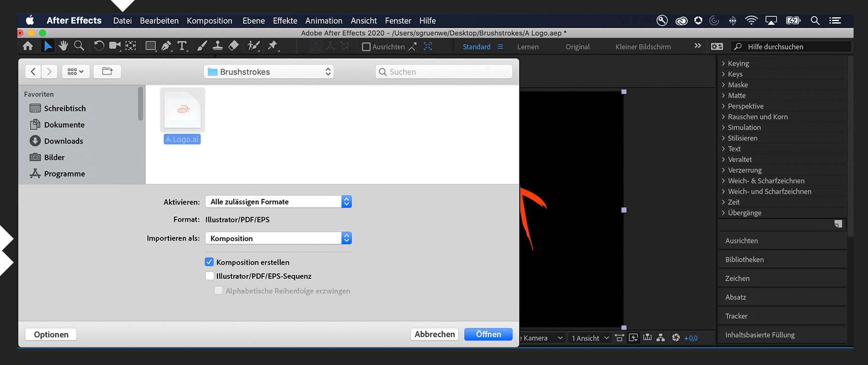This screenshot has width=868, height=365.
Task: Select the Brush tool
Action: [202, 46]
